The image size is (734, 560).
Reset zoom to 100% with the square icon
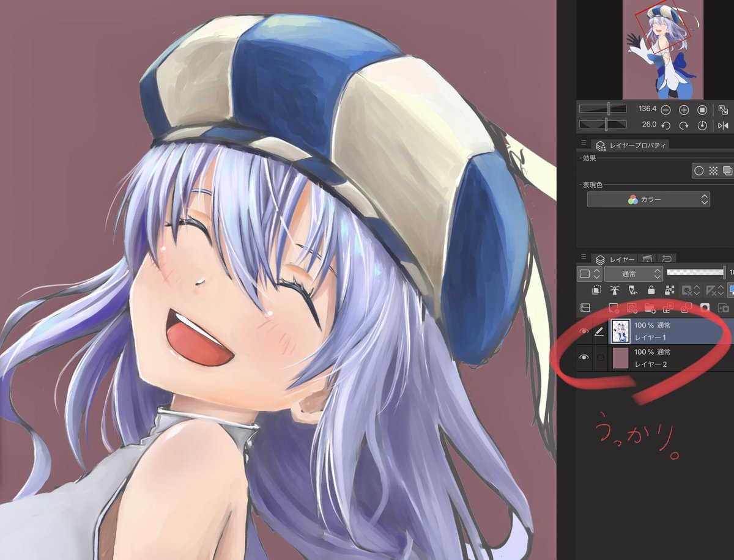click(702, 110)
